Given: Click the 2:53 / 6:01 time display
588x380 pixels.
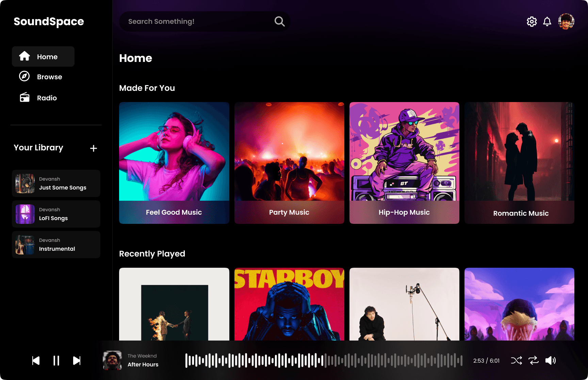Looking at the screenshot, I should [x=486, y=361].
